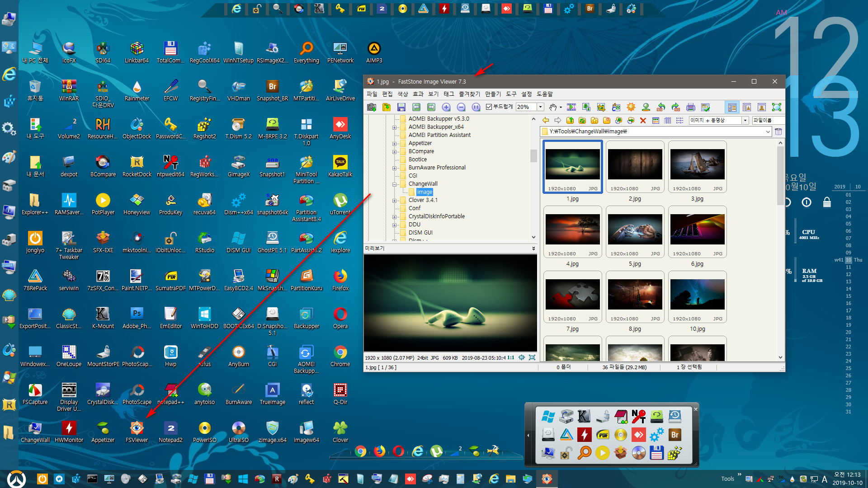Select the hand pan tool
The height and width of the screenshot is (488, 868).
(x=552, y=107)
